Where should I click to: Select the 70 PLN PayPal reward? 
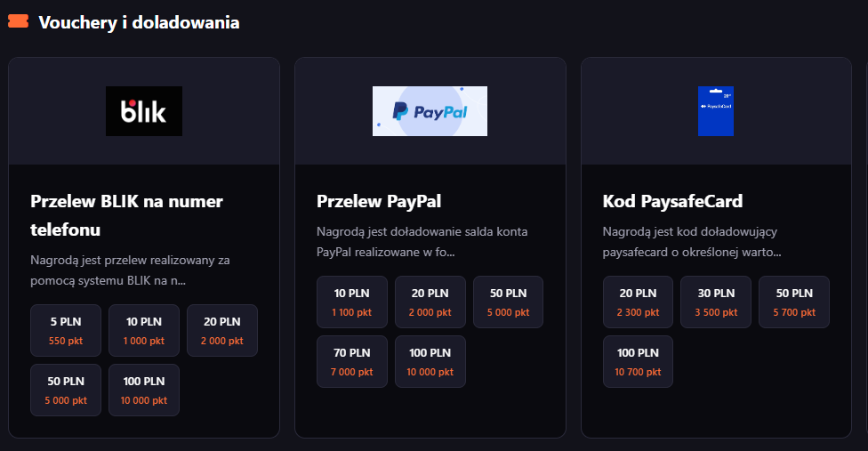(x=352, y=361)
